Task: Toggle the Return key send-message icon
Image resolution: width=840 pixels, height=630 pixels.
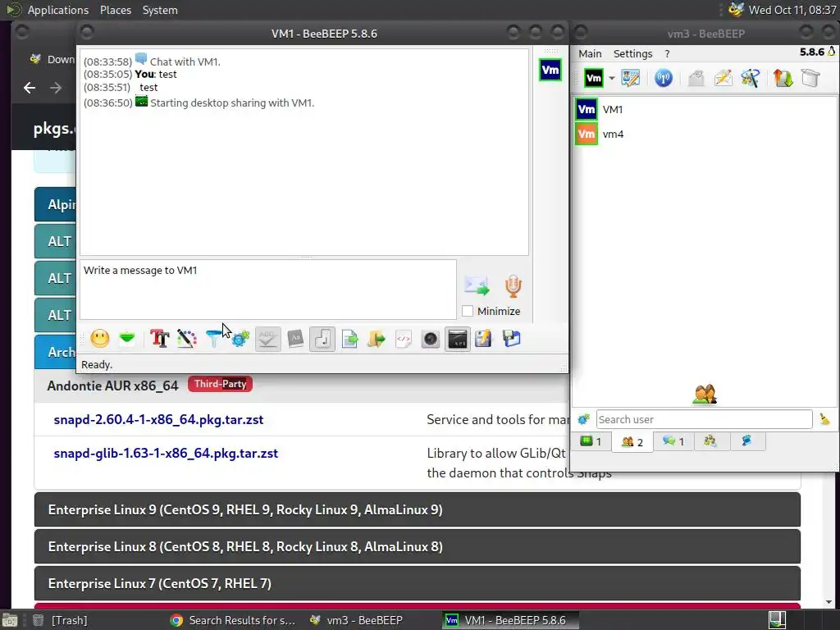Action: click(x=322, y=339)
